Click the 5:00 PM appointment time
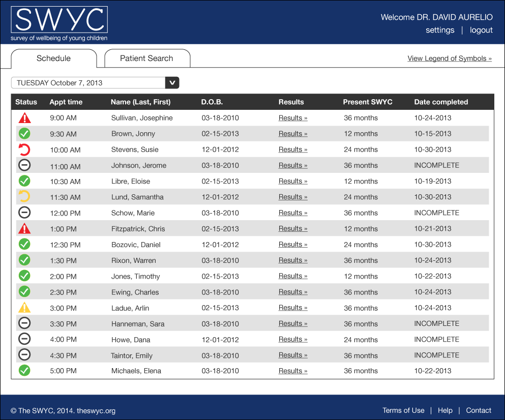The height and width of the screenshot is (420, 505). 63,371
